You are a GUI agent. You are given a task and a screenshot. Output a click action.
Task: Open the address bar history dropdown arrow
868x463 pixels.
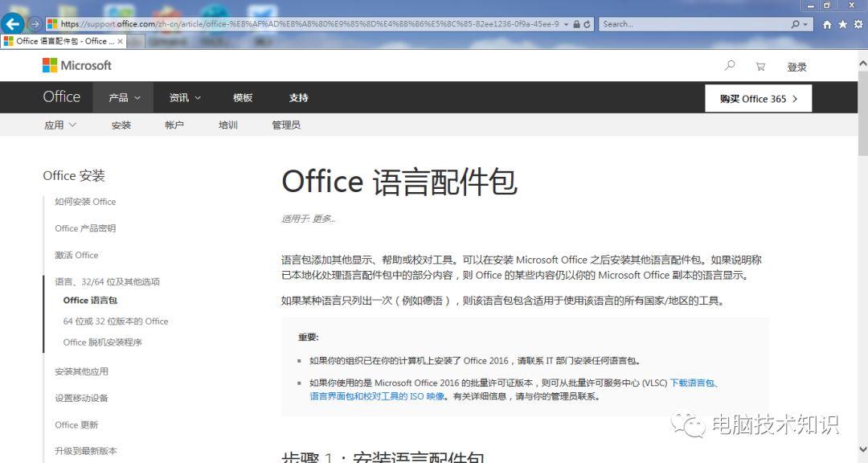click(567, 24)
